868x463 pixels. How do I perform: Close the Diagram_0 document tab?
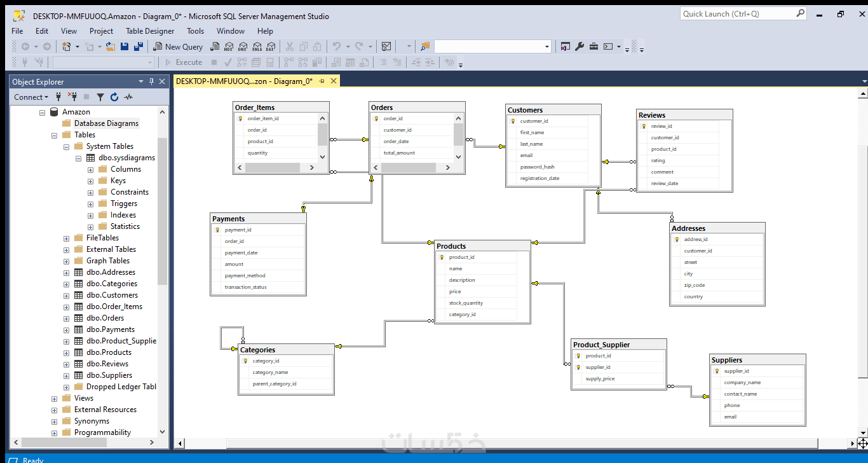coord(333,81)
